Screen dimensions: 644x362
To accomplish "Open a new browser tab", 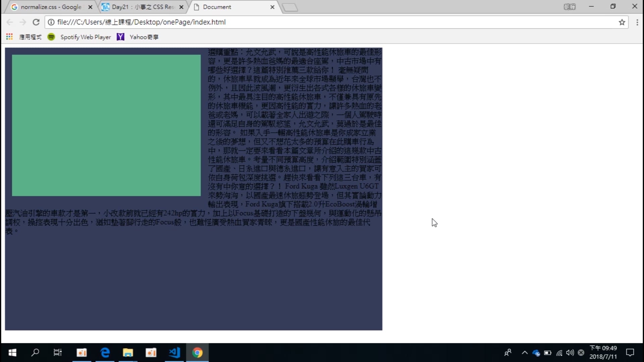I will point(290,7).
